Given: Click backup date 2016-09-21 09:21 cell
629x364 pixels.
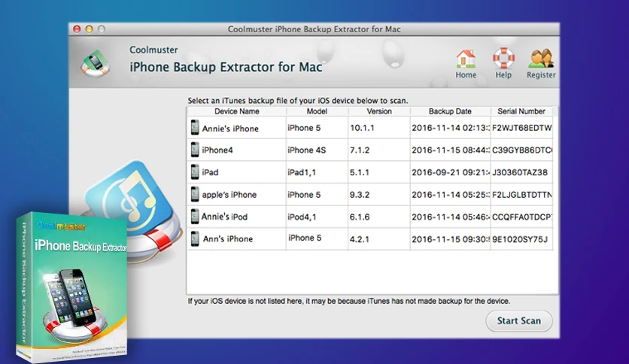Looking at the screenshot, I should (x=450, y=172).
